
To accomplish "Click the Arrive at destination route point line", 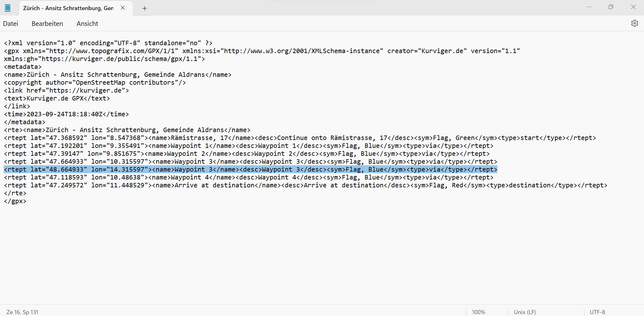I will click(x=305, y=185).
